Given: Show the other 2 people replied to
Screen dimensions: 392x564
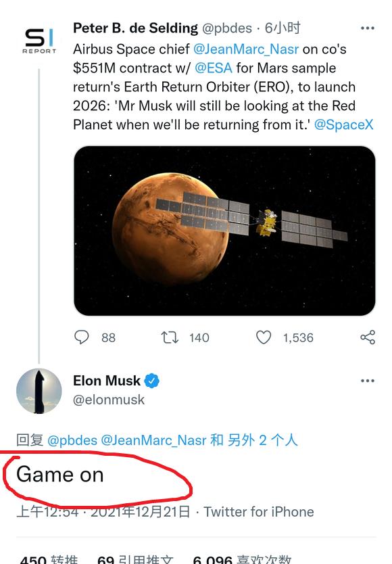Looking at the screenshot, I should [x=263, y=440].
